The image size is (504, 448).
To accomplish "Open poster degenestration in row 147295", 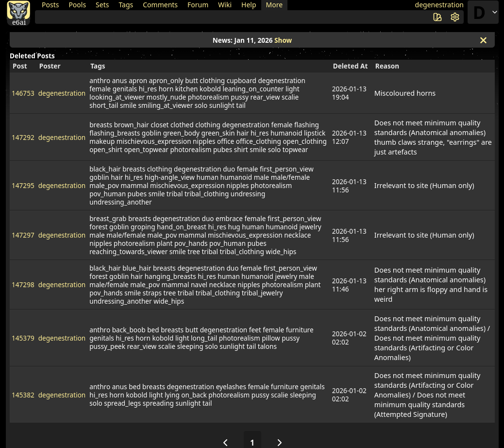I will tap(62, 186).
